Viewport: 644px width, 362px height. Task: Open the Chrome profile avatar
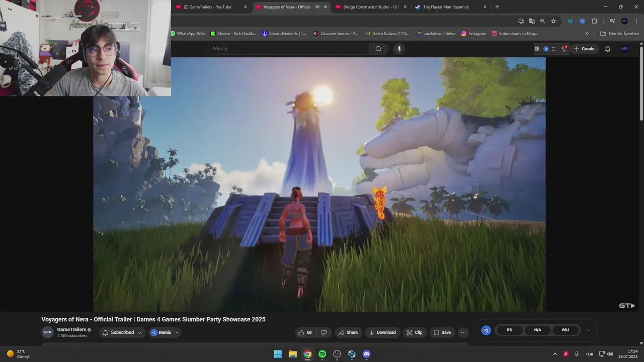coord(624,21)
